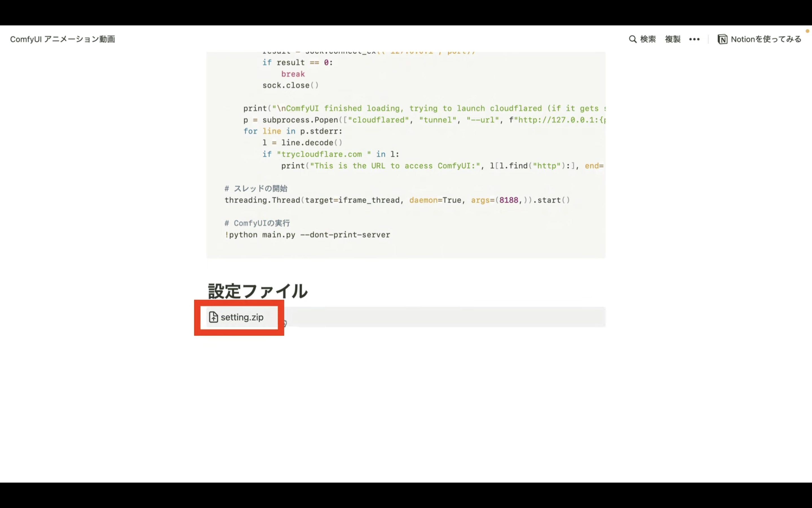The image size is (812, 508).
Task: Click the 'for line in p.stderr:' line
Action: coord(293,131)
